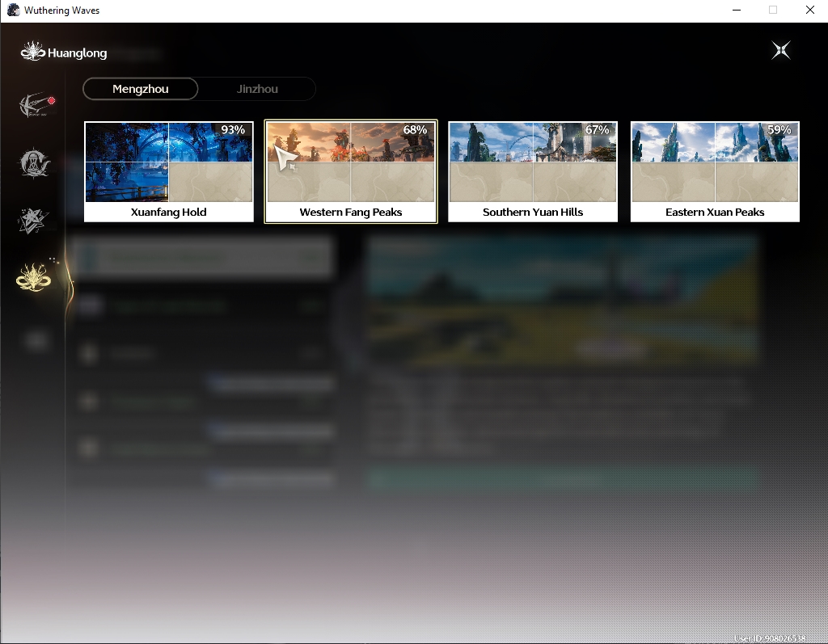Click the golden lotus sidebar icon

(34, 277)
